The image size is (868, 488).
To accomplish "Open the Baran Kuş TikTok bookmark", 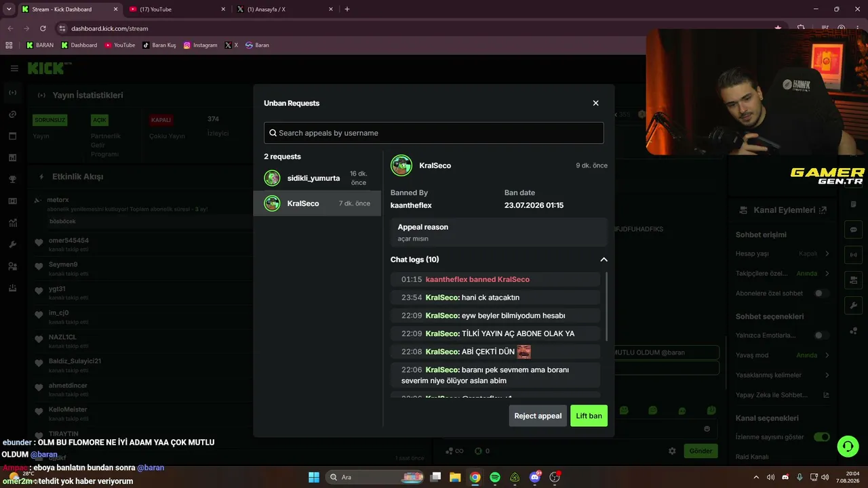I will click(x=159, y=45).
